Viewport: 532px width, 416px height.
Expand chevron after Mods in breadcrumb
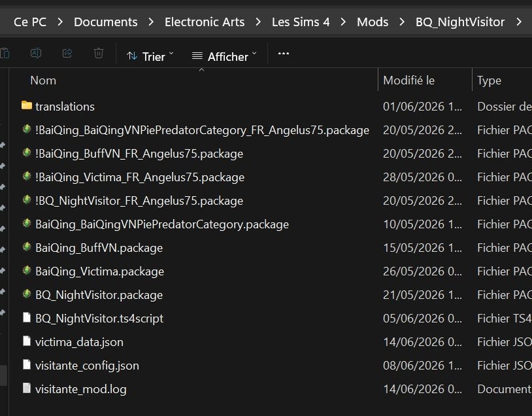[402, 22]
